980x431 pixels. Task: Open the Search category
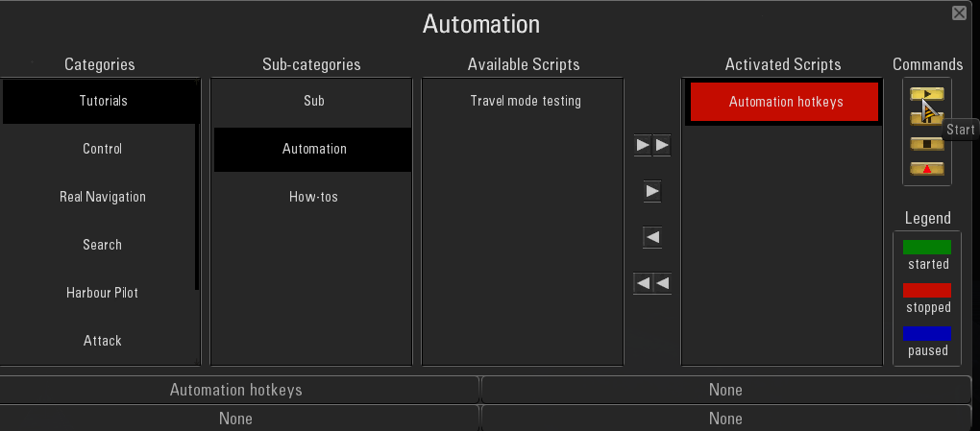click(99, 245)
